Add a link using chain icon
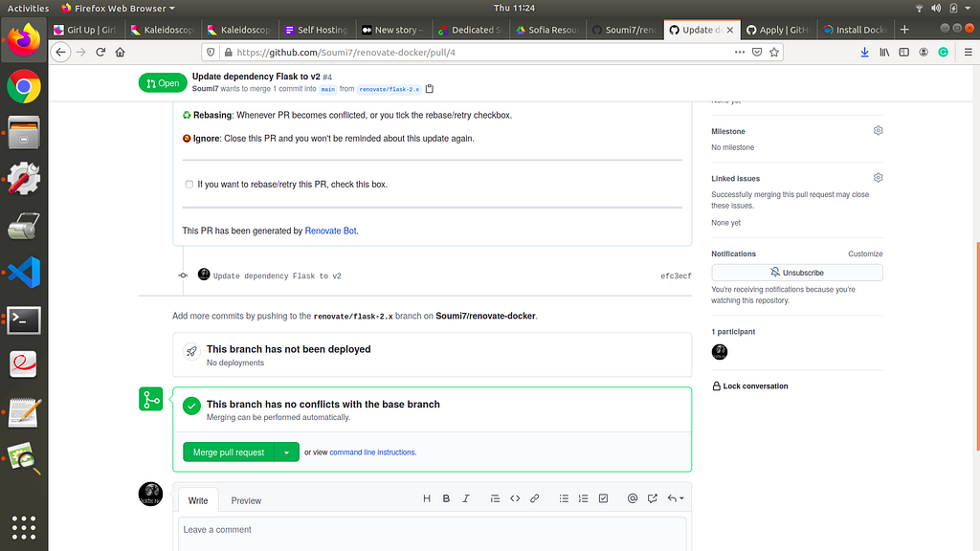980x551 pixels. (x=534, y=498)
